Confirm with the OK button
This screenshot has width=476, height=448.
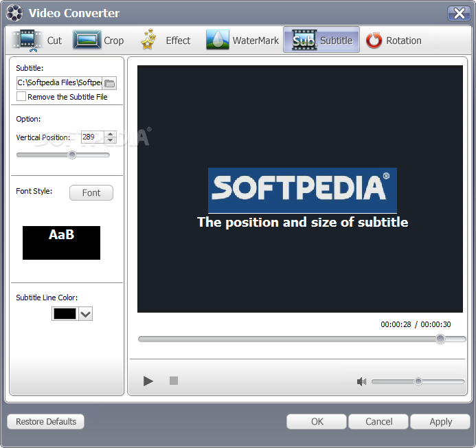pos(317,422)
